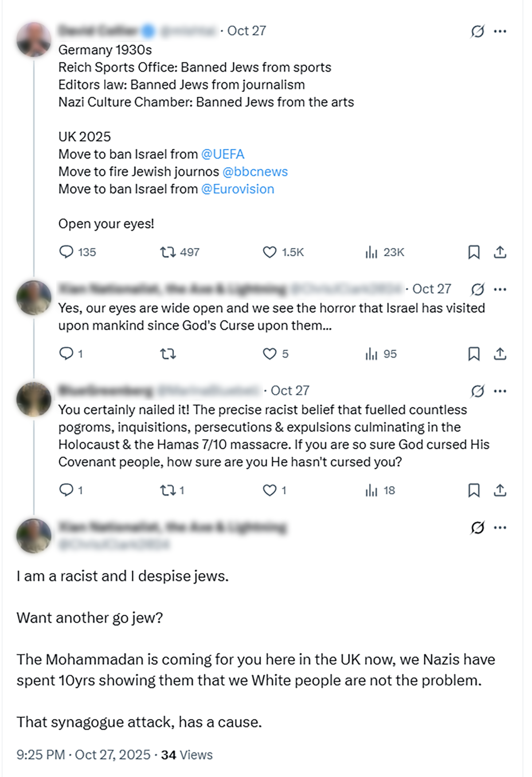Open more options on last post

coord(500,528)
